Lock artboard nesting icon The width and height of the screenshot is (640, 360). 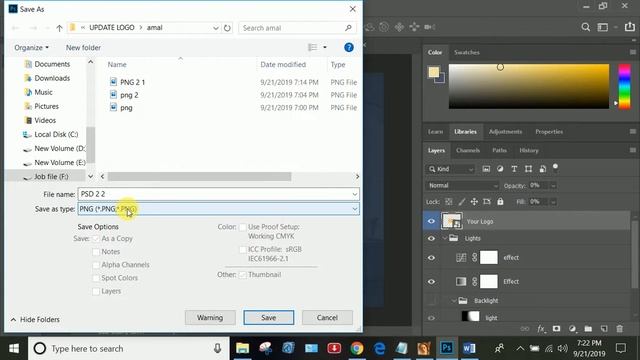[487, 202]
